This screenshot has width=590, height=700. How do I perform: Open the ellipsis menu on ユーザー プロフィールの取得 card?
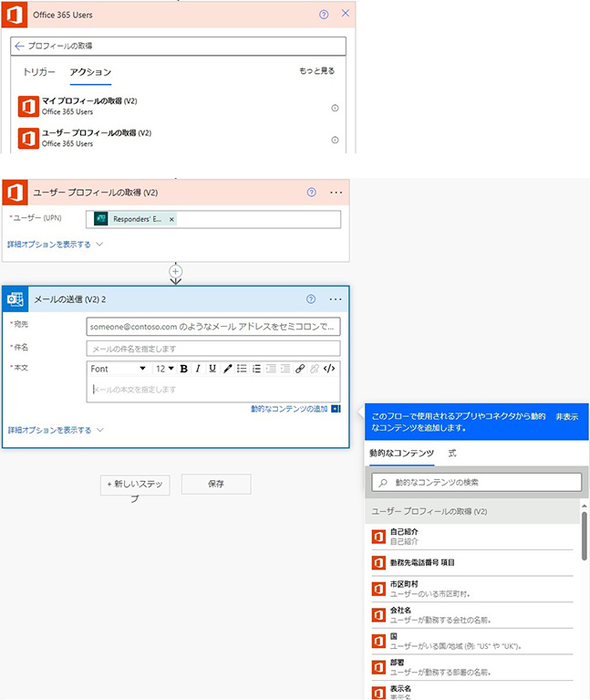pyautogui.click(x=336, y=193)
